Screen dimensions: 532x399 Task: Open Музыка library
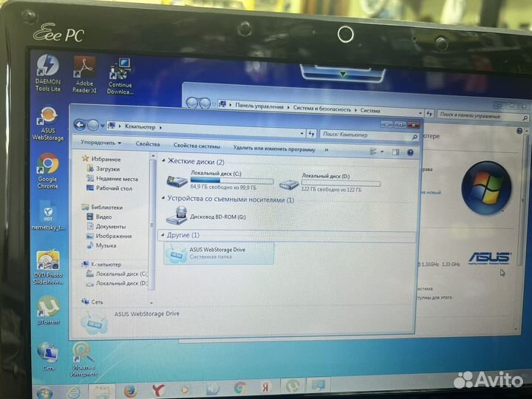point(106,245)
